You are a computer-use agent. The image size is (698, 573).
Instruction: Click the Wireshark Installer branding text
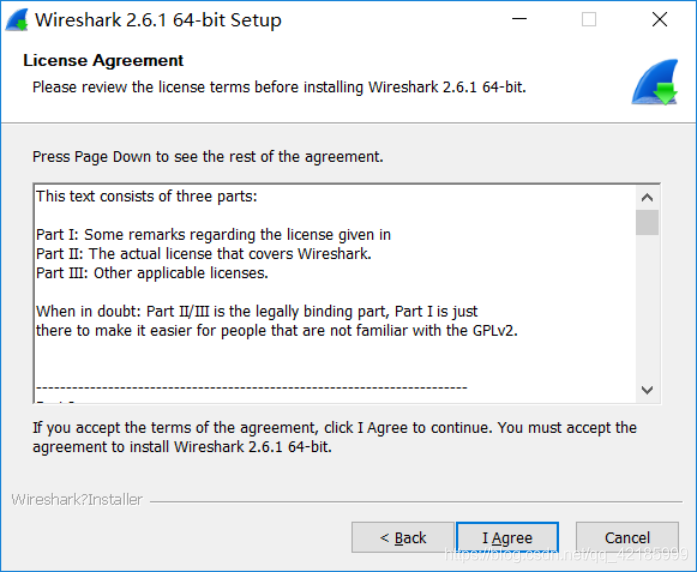(x=77, y=500)
